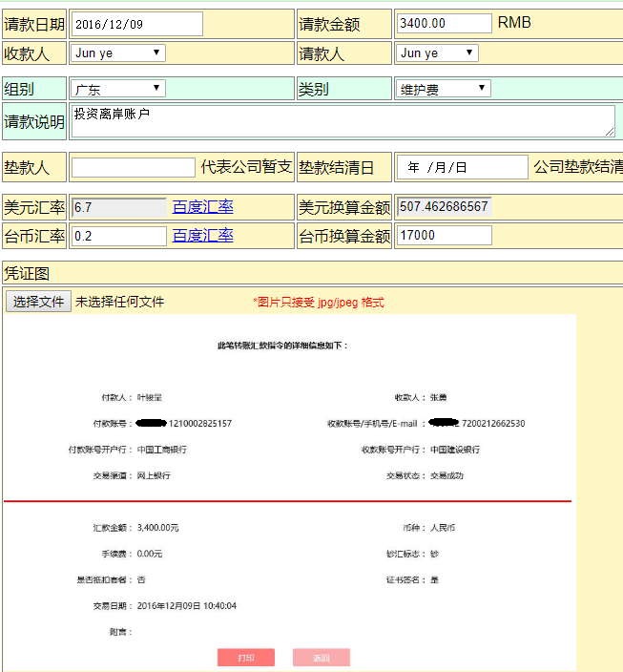Click the resize handle of the 请款说明 text area
This screenshot has width=623, height=672.
coord(611,133)
